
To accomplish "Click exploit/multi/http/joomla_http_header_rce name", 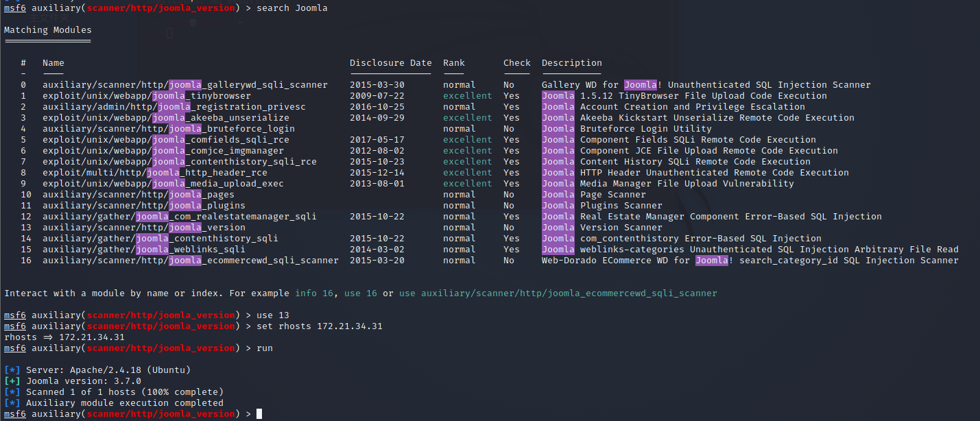I will coord(155,173).
